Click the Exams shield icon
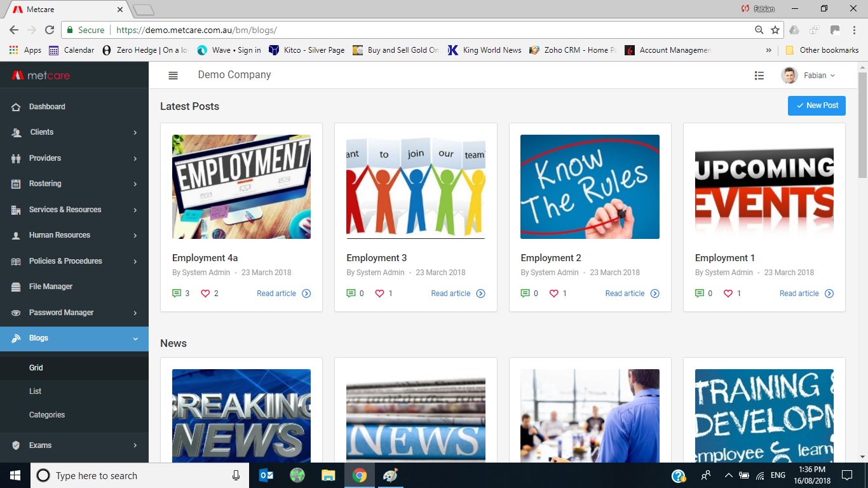 point(16,445)
